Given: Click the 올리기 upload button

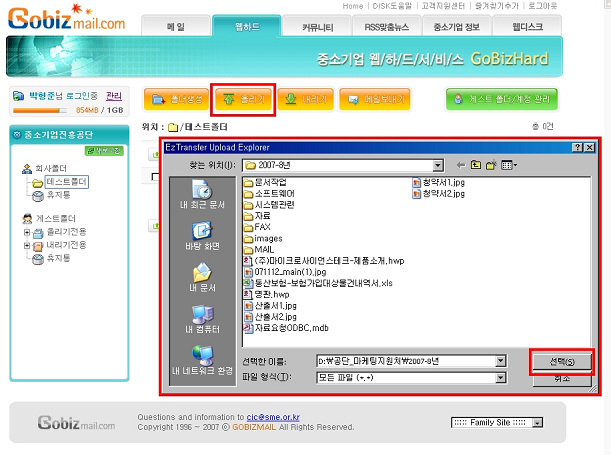Looking at the screenshot, I should click(243, 99).
